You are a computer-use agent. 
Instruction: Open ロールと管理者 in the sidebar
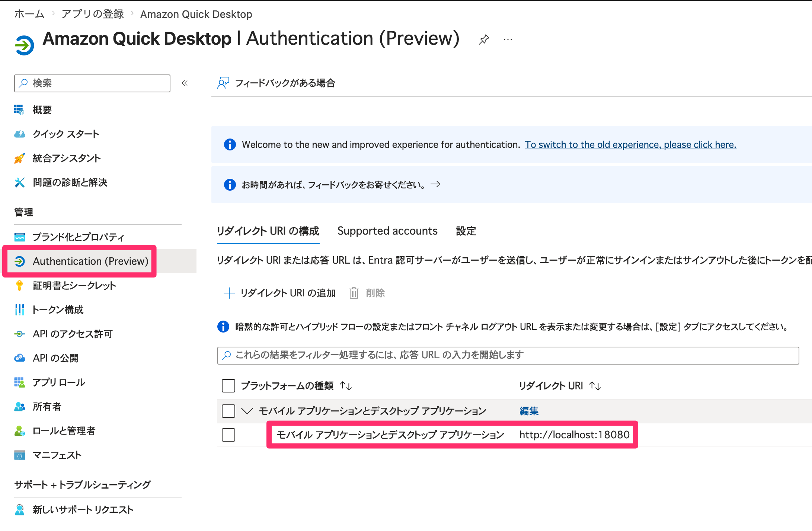[x=64, y=431]
